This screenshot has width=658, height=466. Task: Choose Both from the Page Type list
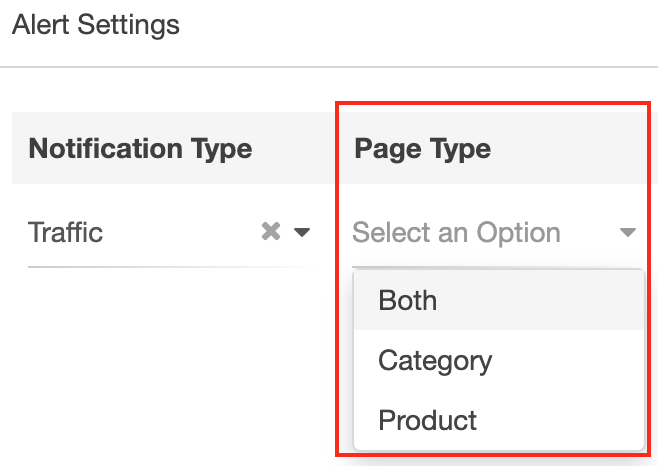coord(408,300)
